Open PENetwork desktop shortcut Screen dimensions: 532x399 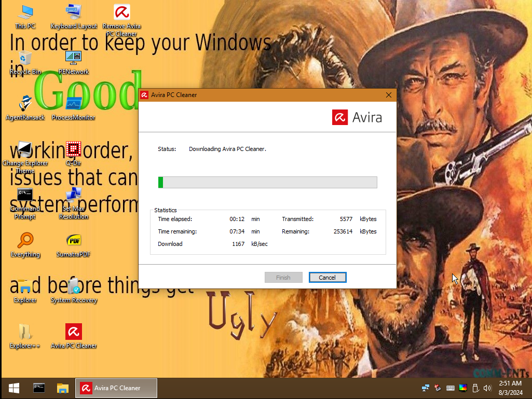pyautogui.click(x=74, y=63)
